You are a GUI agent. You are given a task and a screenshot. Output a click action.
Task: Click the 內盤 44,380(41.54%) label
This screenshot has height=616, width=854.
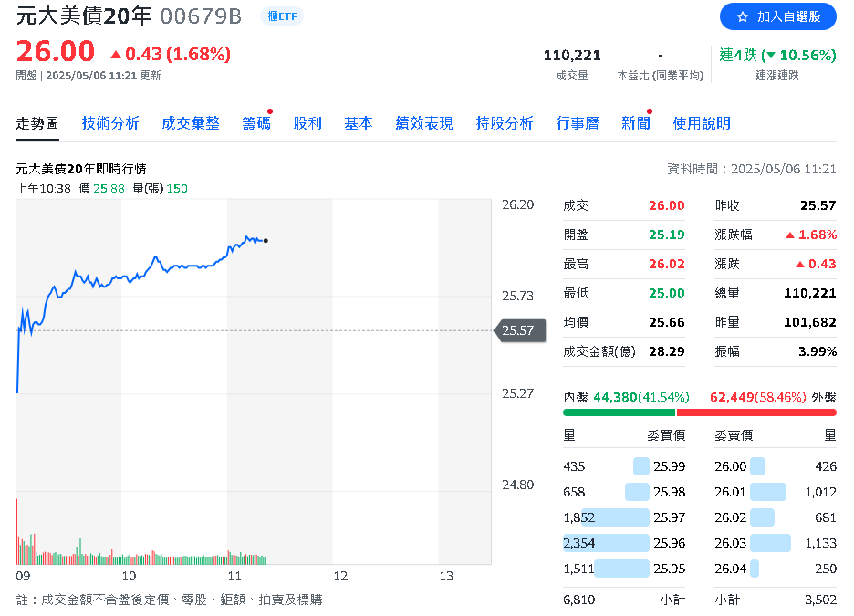tap(626, 397)
